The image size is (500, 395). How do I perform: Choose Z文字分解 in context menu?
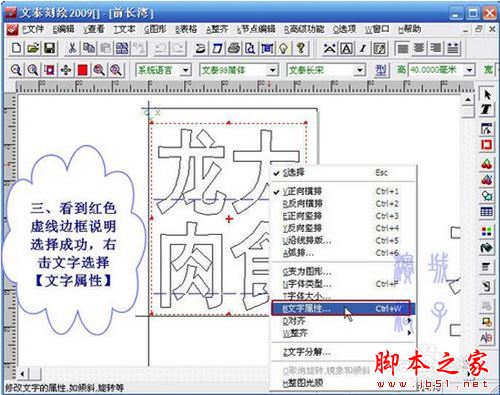343,352
